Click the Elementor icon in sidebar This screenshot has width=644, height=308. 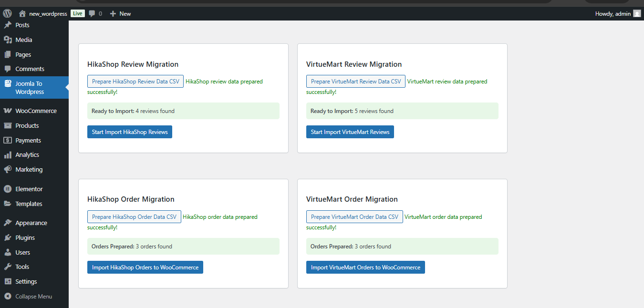tap(8, 189)
